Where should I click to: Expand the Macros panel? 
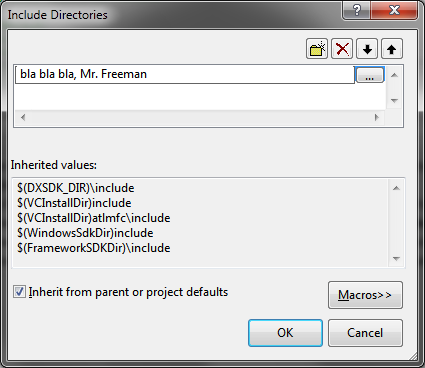pos(365,295)
